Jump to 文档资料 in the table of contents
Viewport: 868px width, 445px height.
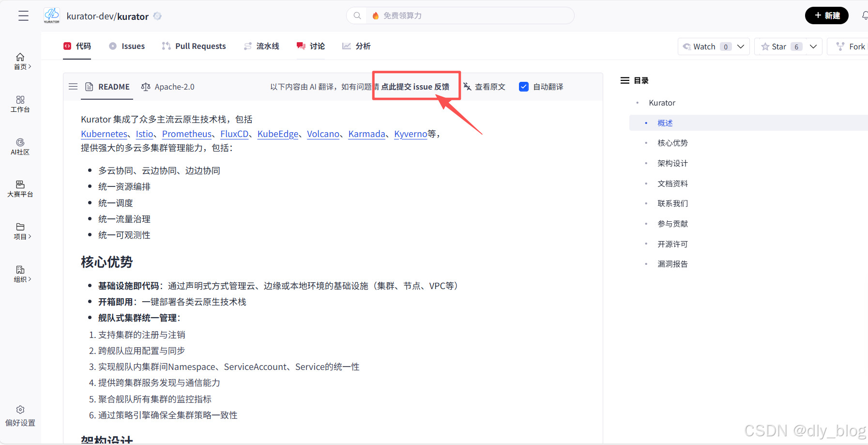672,184
